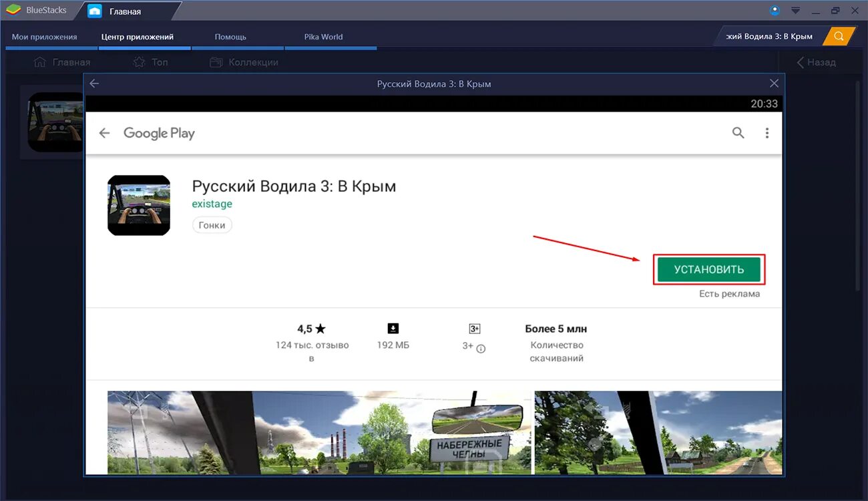The image size is (868, 501).
Task: Open first screenshot with Набережные Челны sign
Action: 319,432
